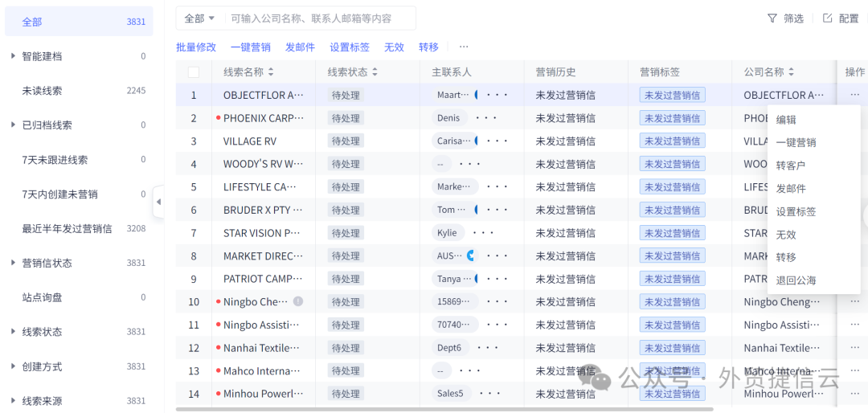Collapse the left sidebar arrow handle
Image resolution: width=868 pixels, height=413 pixels.
158,202
